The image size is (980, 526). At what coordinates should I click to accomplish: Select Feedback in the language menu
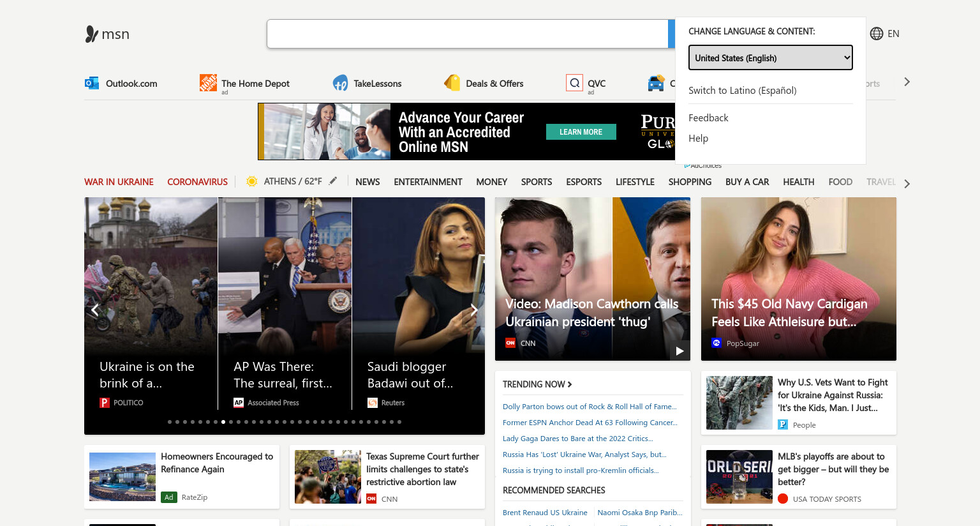pyautogui.click(x=708, y=118)
